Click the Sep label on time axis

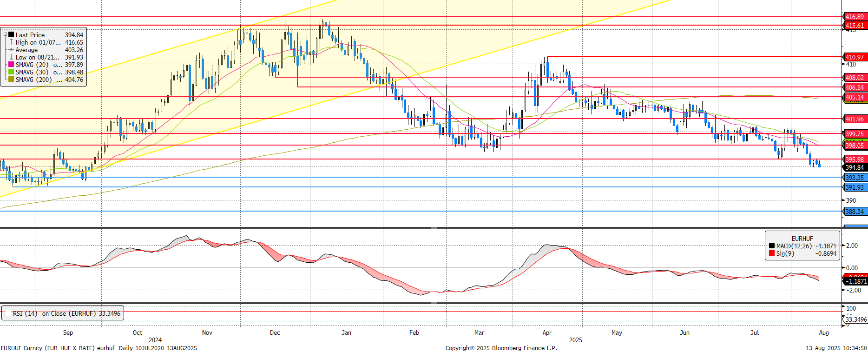tap(68, 332)
